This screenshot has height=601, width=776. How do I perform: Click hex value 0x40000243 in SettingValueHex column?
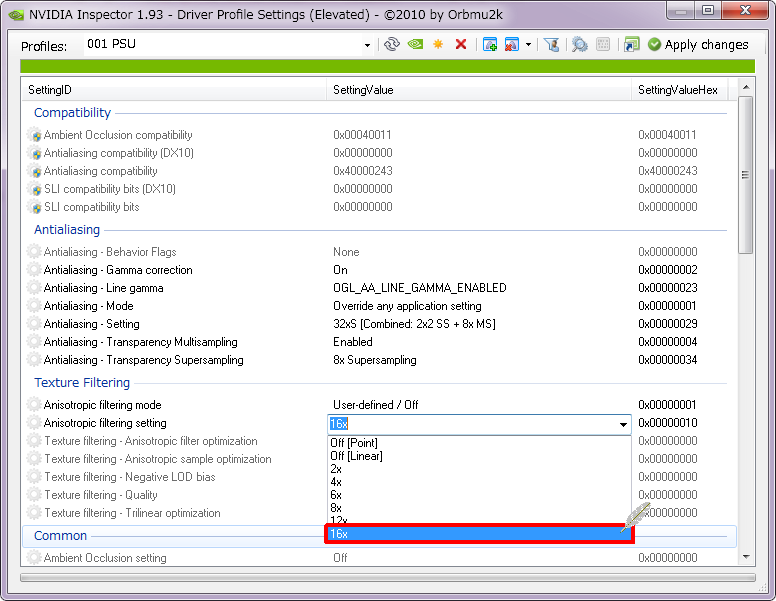(668, 171)
